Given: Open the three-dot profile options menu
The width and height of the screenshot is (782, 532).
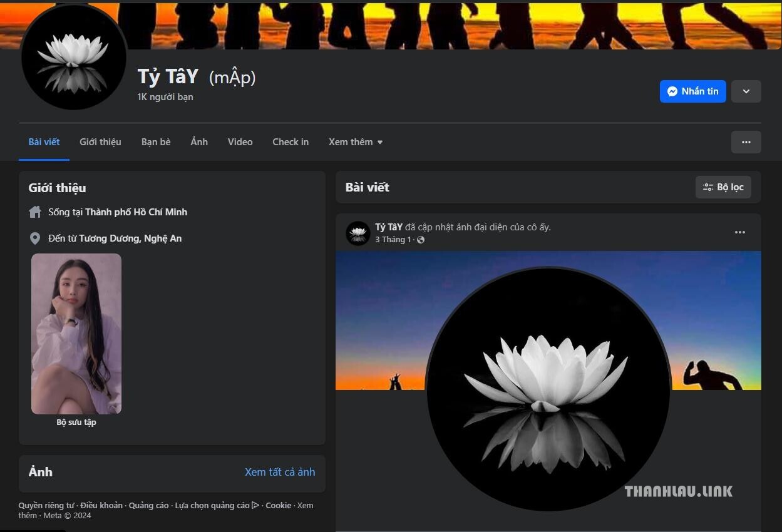Looking at the screenshot, I should [746, 142].
